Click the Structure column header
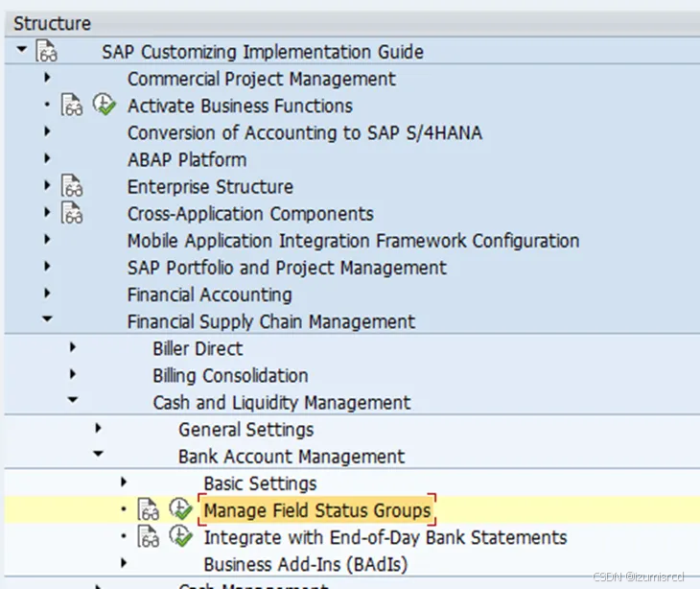The height and width of the screenshot is (589, 700). pos(53,23)
